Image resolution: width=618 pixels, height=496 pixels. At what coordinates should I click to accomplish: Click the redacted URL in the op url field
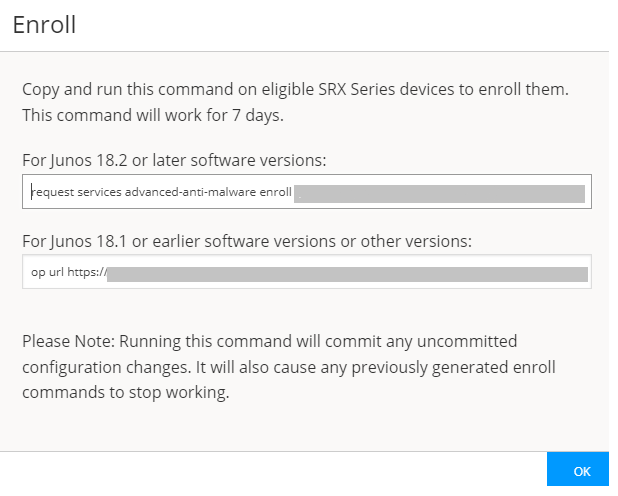coord(346,273)
